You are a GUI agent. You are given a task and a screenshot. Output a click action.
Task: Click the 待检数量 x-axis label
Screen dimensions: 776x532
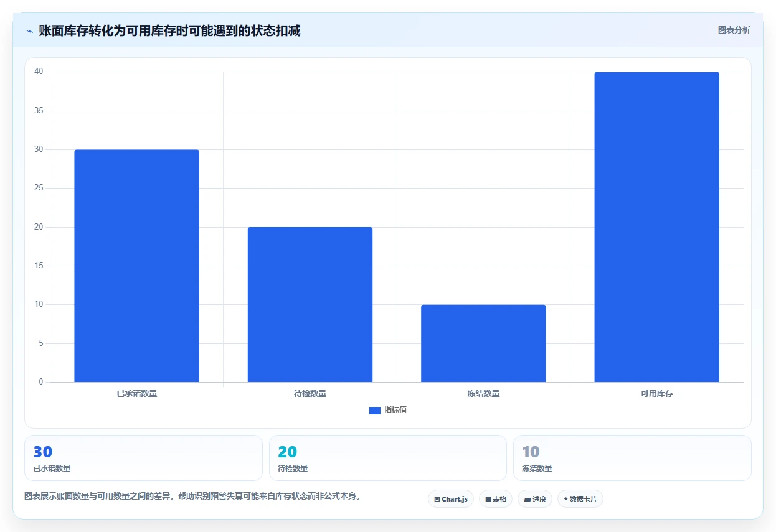(x=310, y=394)
